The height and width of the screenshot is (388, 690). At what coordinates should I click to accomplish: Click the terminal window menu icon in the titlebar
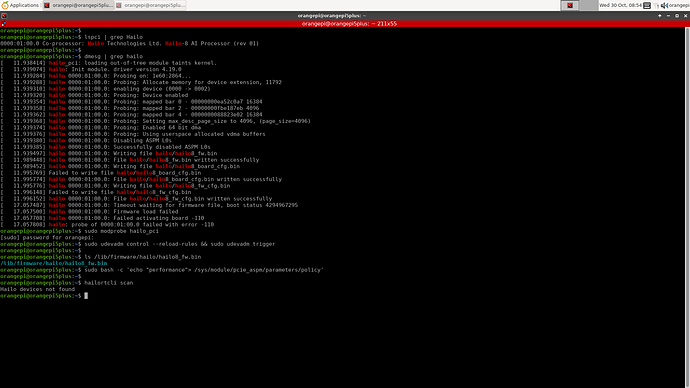[x=4, y=16]
